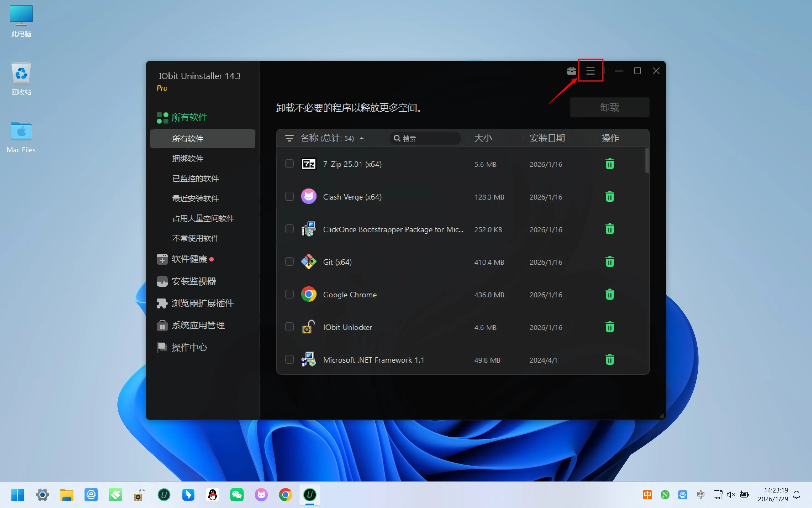Check the Clash Verge (x64) checkbox
The height and width of the screenshot is (508, 812).
coord(289,197)
